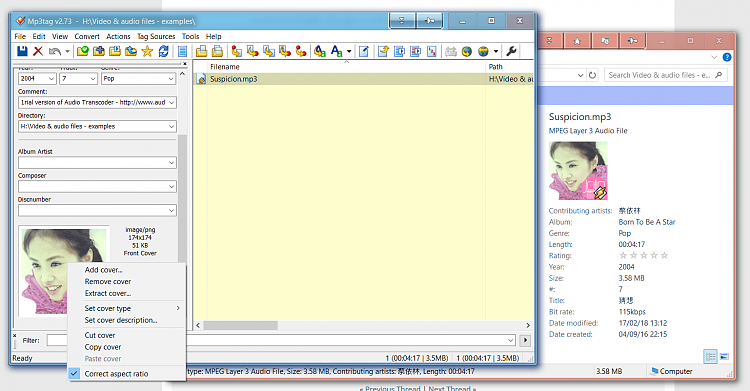
Task: Toggle Correct aspect ratio checkmark item
Action: coord(116,374)
